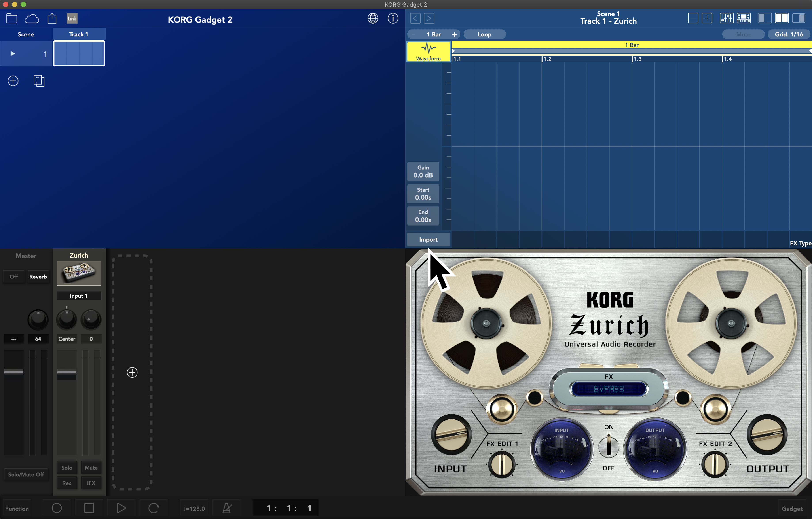This screenshot has height=519, width=812.
Task: Open the master Reverb selector
Action: [38, 277]
